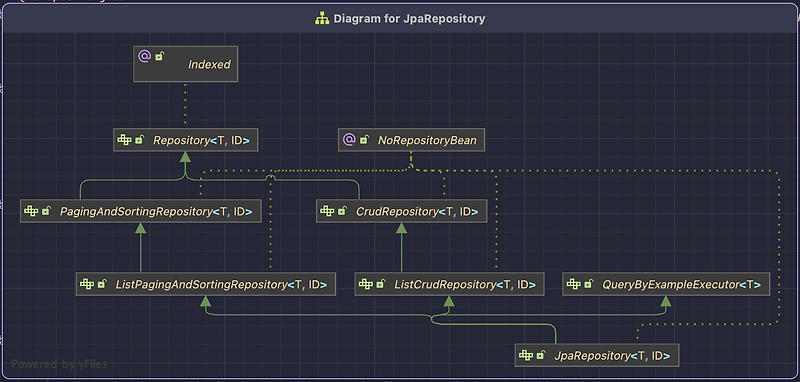
Task: Click the interface icon on Repository node
Action: [x=124, y=140]
